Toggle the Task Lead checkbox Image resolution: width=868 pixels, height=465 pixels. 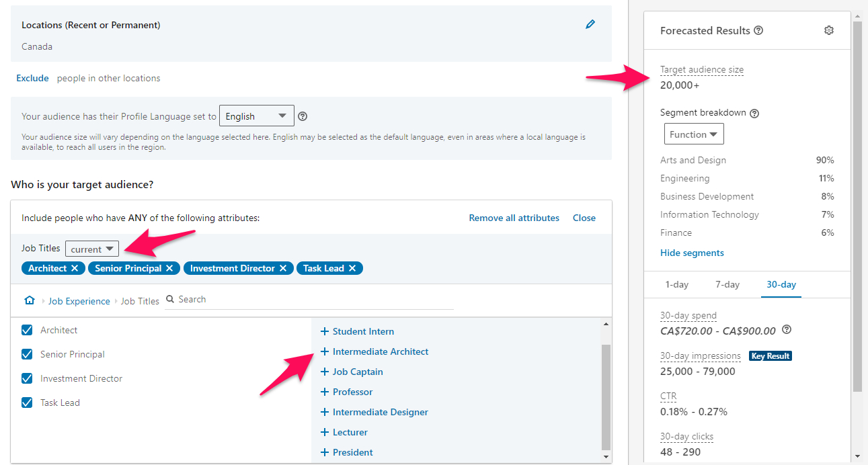(28, 403)
